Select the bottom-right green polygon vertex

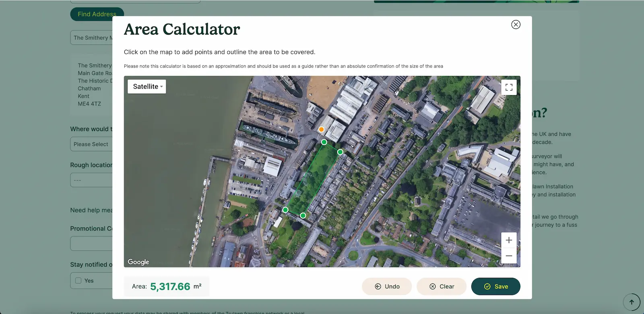click(x=303, y=215)
